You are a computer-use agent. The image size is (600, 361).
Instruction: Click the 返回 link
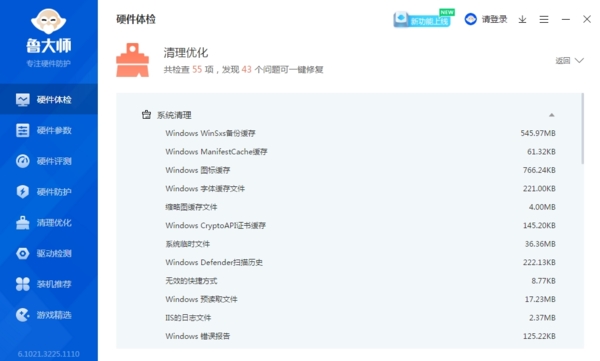coord(563,60)
